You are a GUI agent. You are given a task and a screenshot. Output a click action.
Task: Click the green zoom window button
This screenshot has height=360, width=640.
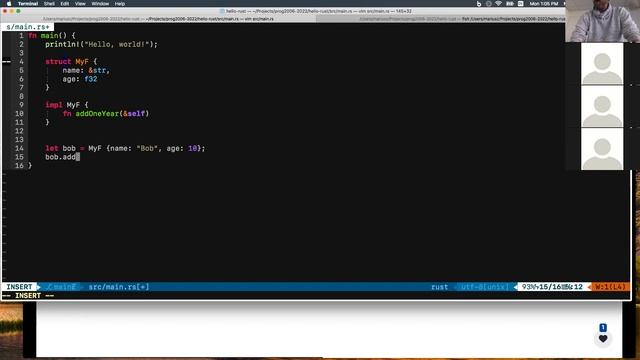pyautogui.click(x=18, y=11)
